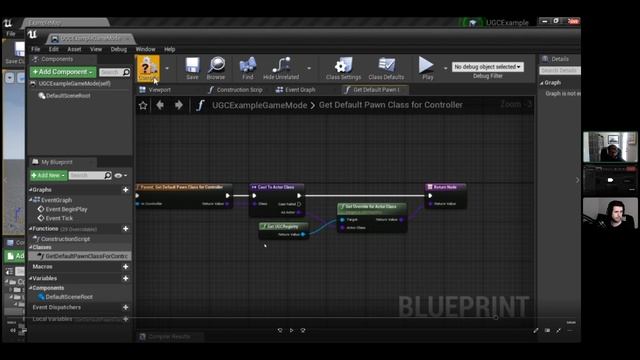Toggle My Blueprint view options eye icon
The image size is (640, 360).
118,176
